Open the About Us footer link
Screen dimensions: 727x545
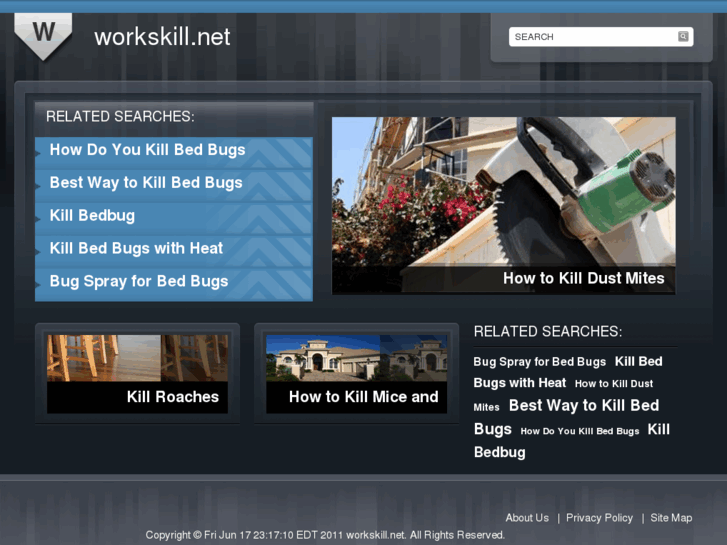[x=527, y=518]
